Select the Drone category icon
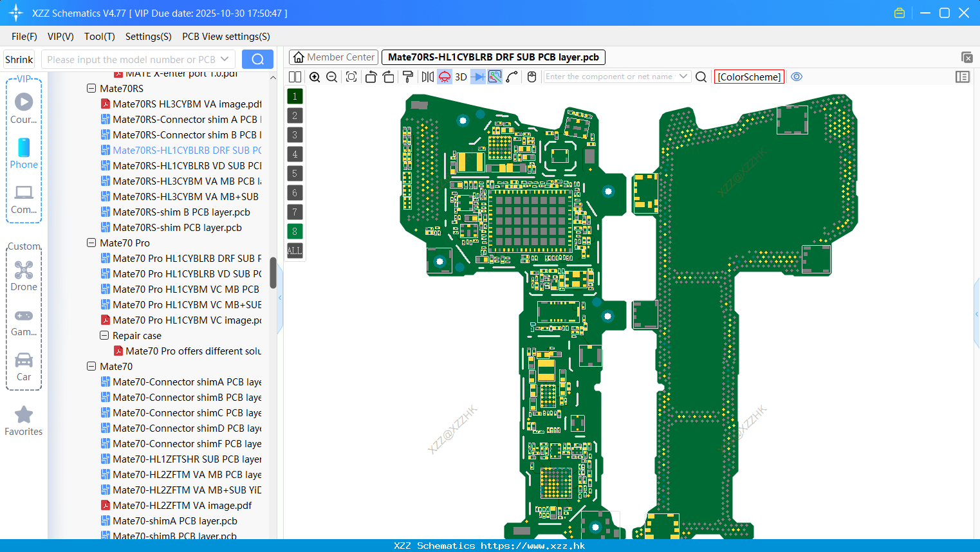Screen dimensions: 980x552 pos(24,276)
